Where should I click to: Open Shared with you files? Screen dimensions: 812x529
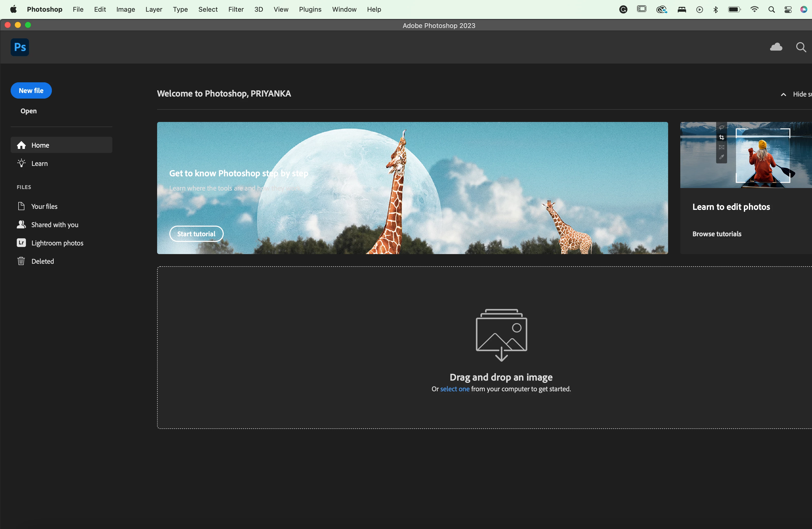coord(55,225)
